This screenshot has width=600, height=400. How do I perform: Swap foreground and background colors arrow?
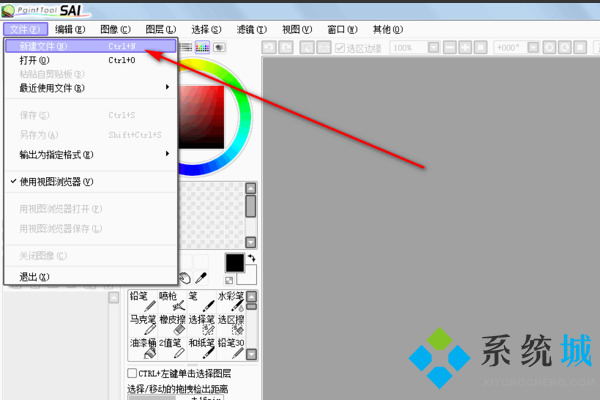251,258
